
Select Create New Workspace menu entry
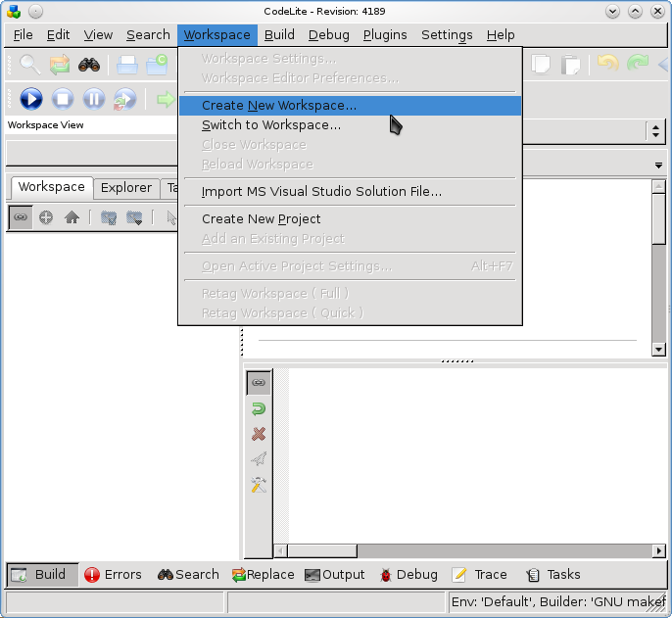(x=279, y=106)
